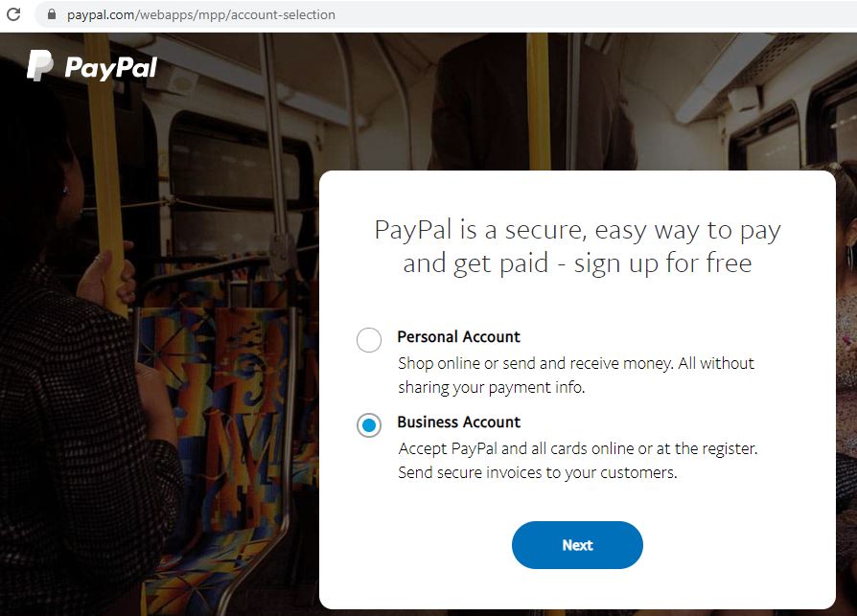857x616 pixels.
Task: Click the paypal.com domain in the URL
Action: click(101, 14)
